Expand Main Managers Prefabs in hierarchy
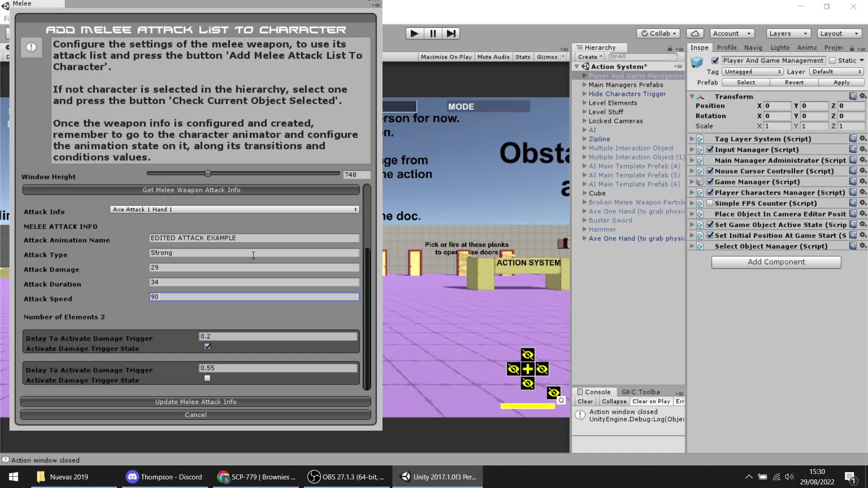Image resolution: width=868 pixels, height=488 pixels. (x=585, y=84)
